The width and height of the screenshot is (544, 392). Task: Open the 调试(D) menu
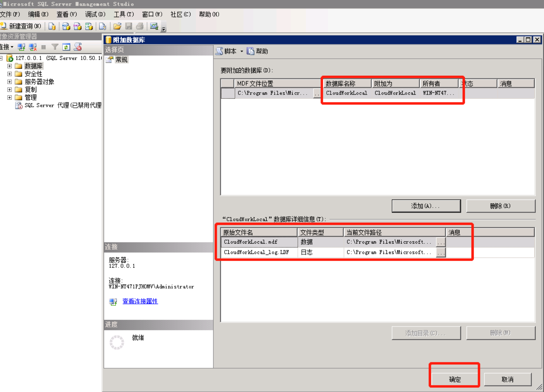95,14
